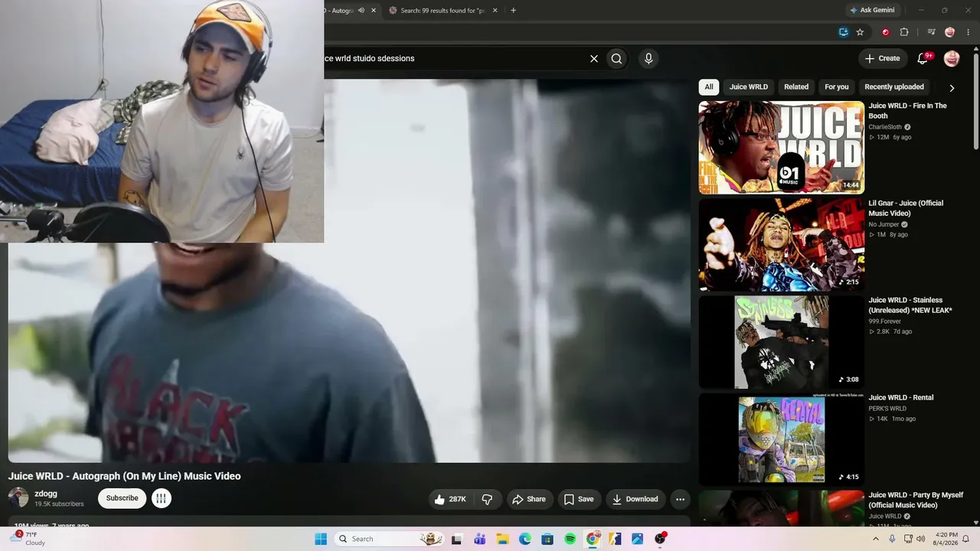Select the Juice WRLD filter chip

click(748, 86)
